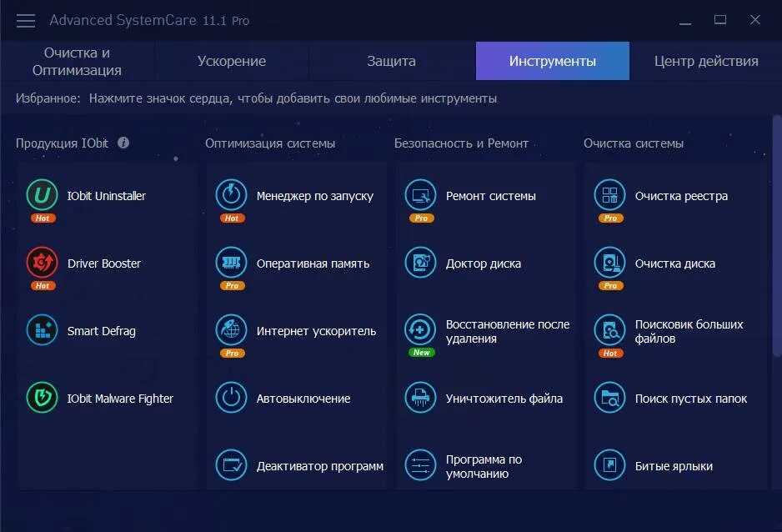Open Smart Defrag via its label
Viewport: 782px width, 532px height.
coord(101,331)
